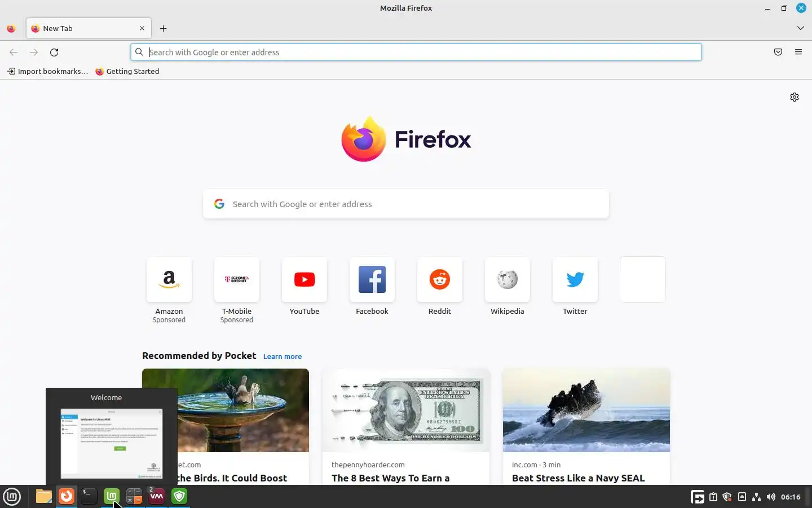Open the sound volume tray icon
Image resolution: width=812 pixels, height=508 pixels.
(x=771, y=497)
